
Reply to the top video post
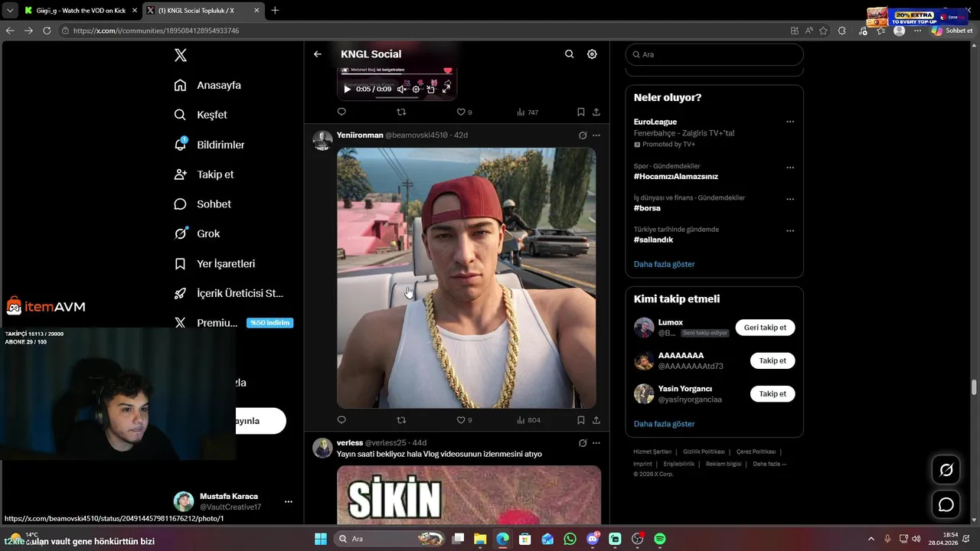[x=341, y=112]
